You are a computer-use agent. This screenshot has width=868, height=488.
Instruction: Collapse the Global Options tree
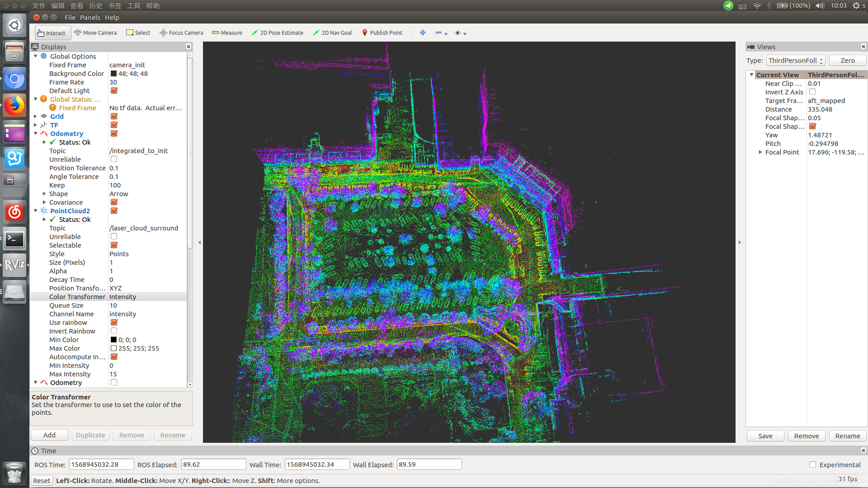[x=36, y=56]
